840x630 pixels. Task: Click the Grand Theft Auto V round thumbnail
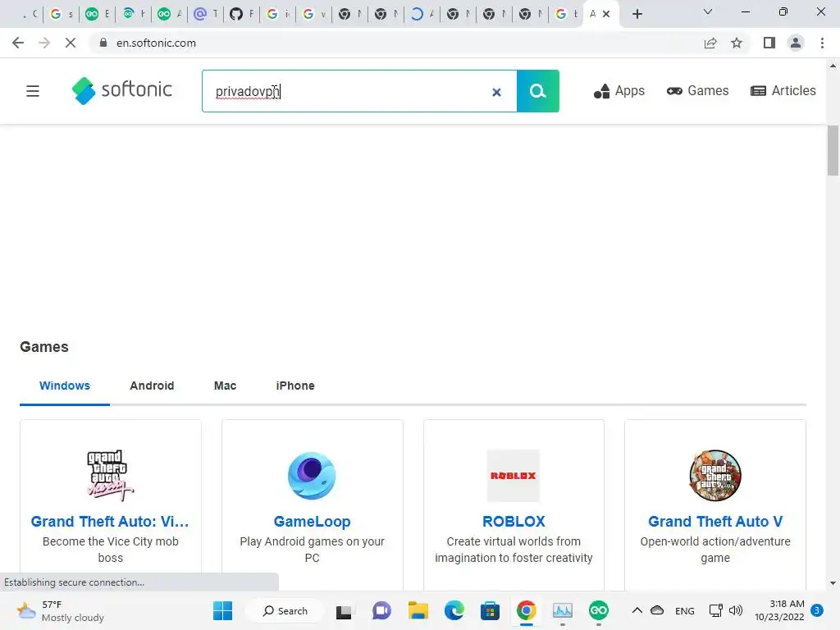pos(715,476)
